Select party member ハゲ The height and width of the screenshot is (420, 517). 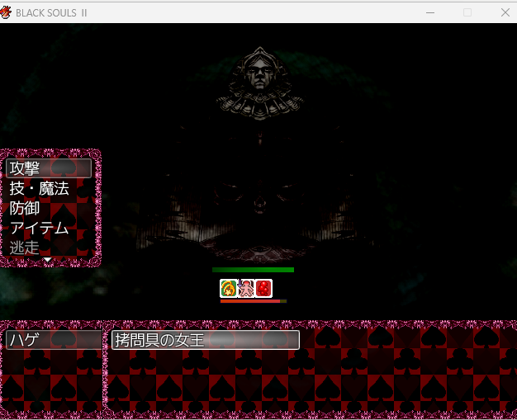pyautogui.click(x=54, y=340)
